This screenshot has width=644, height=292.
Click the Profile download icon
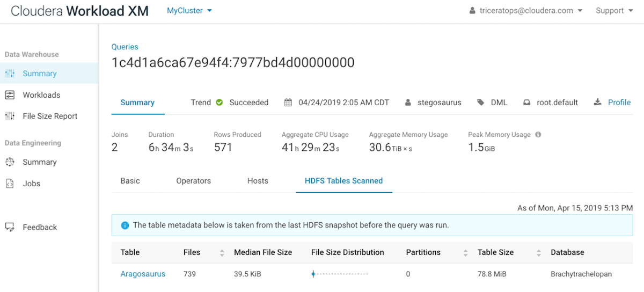[x=598, y=103]
